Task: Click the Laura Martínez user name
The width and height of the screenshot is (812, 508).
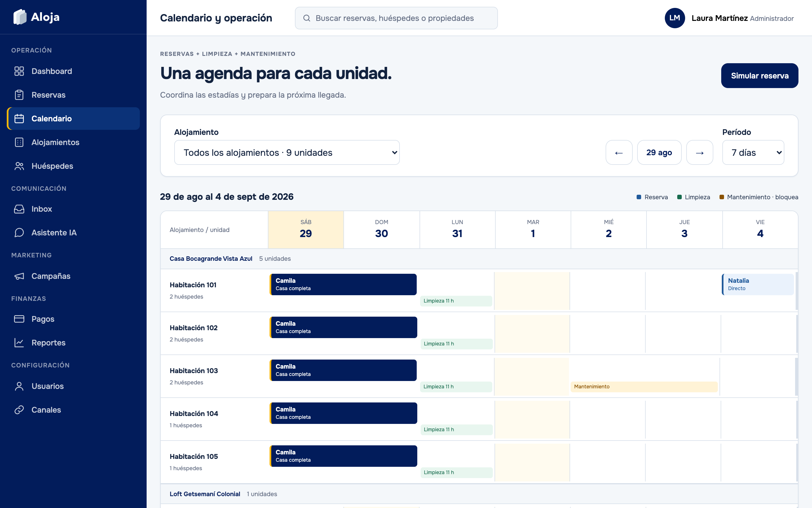Action: click(x=720, y=18)
